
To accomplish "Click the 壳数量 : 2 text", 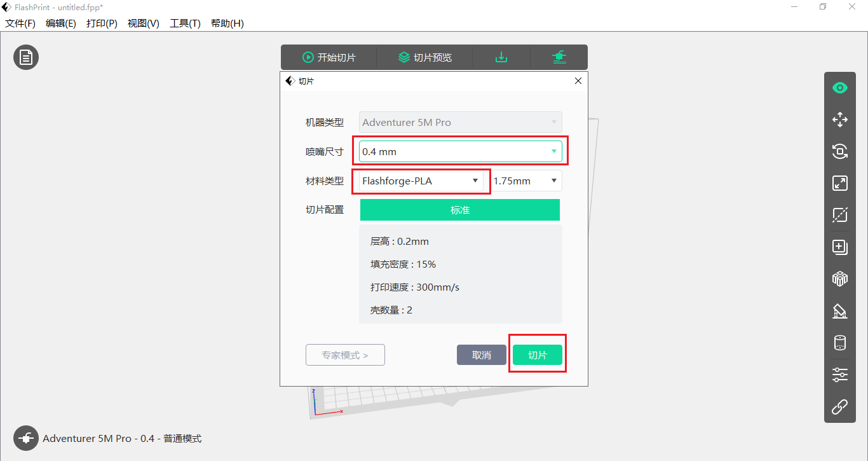I will coord(391,310).
